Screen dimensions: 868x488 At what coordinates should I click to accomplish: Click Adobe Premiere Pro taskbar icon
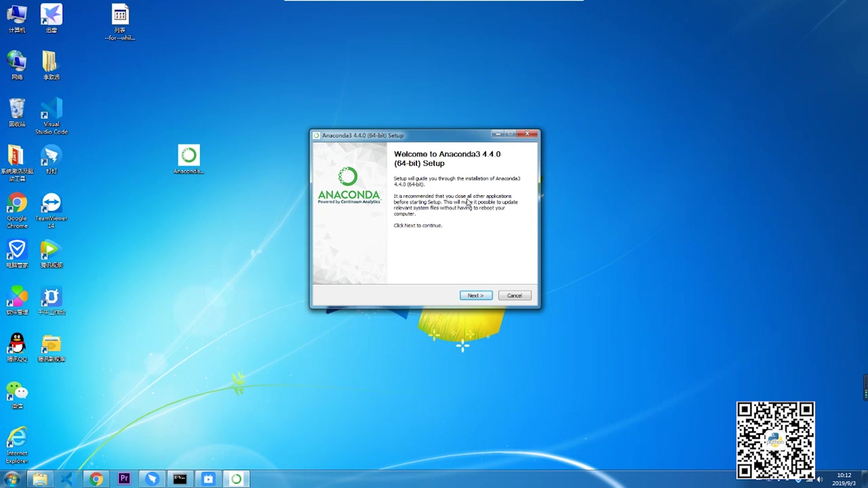[124, 479]
